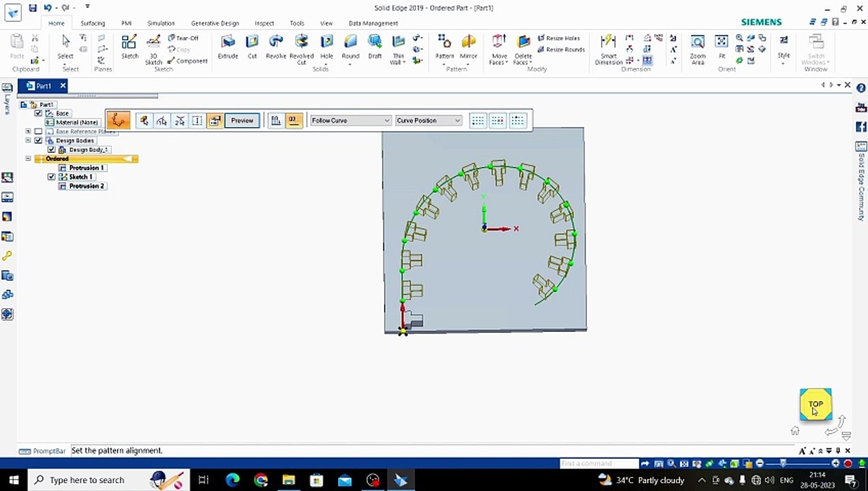The image size is (868, 491).
Task: Toggle the highlighted Dimension group button
Action: (647, 60)
